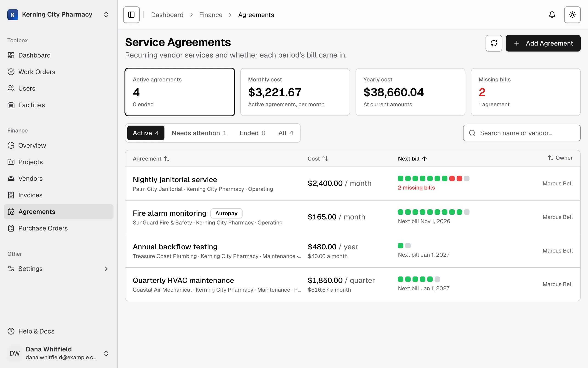Click the refresh agreements icon button
588x368 pixels.
pyautogui.click(x=494, y=43)
